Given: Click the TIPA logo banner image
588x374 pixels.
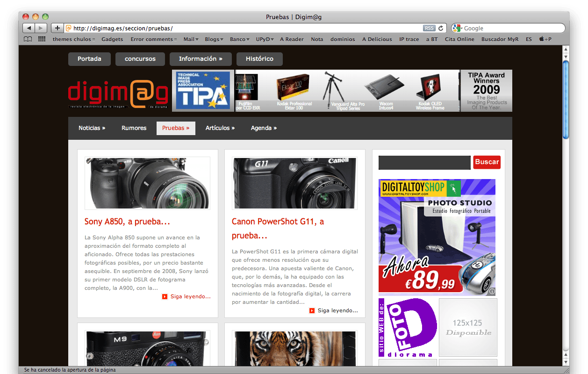Looking at the screenshot, I should coord(203,91).
